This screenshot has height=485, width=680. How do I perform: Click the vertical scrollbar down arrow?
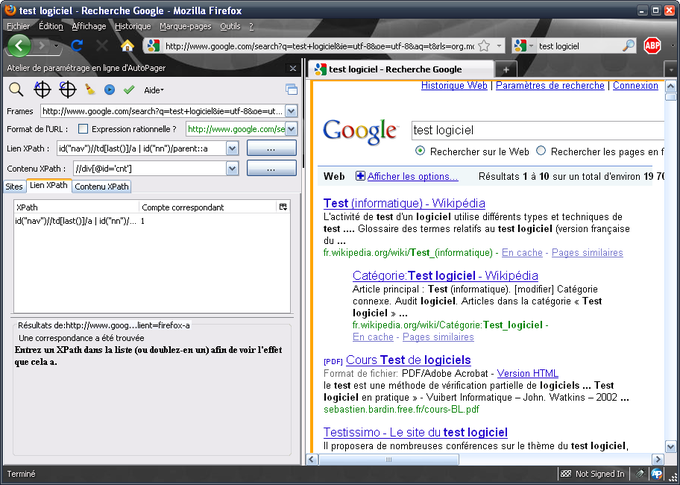pos(670,446)
